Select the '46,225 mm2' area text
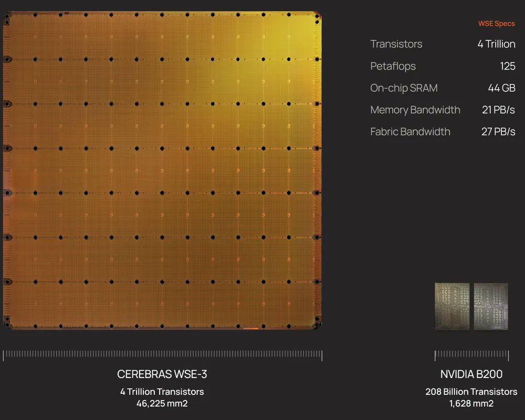525x420 pixels. click(162, 403)
